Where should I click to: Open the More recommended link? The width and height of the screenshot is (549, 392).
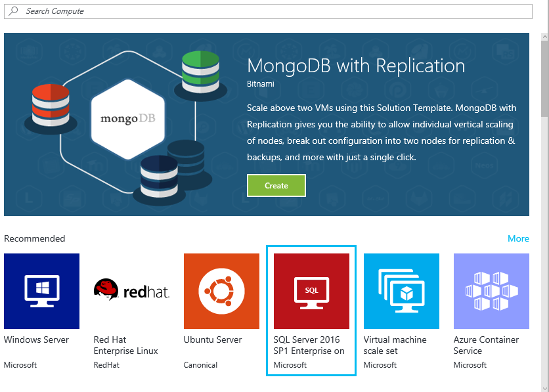(x=518, y=238)
